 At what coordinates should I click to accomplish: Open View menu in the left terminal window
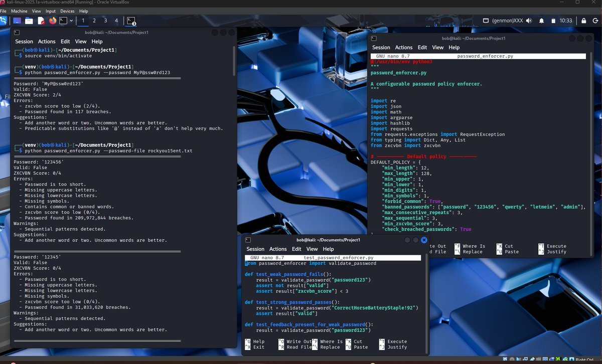(x=81, y=42)
